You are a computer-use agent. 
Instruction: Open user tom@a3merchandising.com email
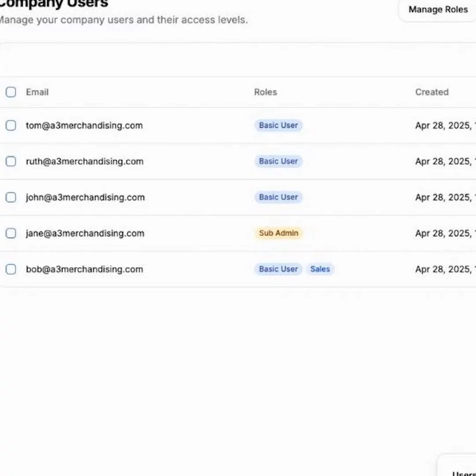(84, 126)
